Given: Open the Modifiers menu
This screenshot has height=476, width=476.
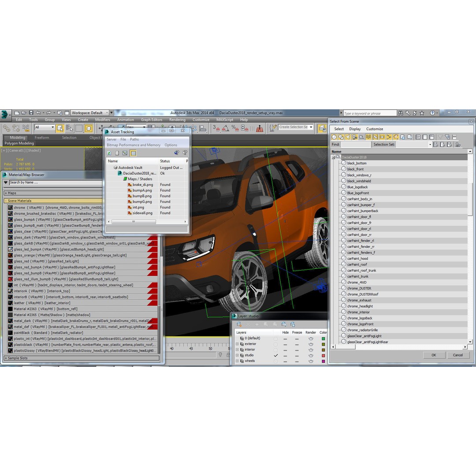Looking at the screenshot, I should click(103, 119).
